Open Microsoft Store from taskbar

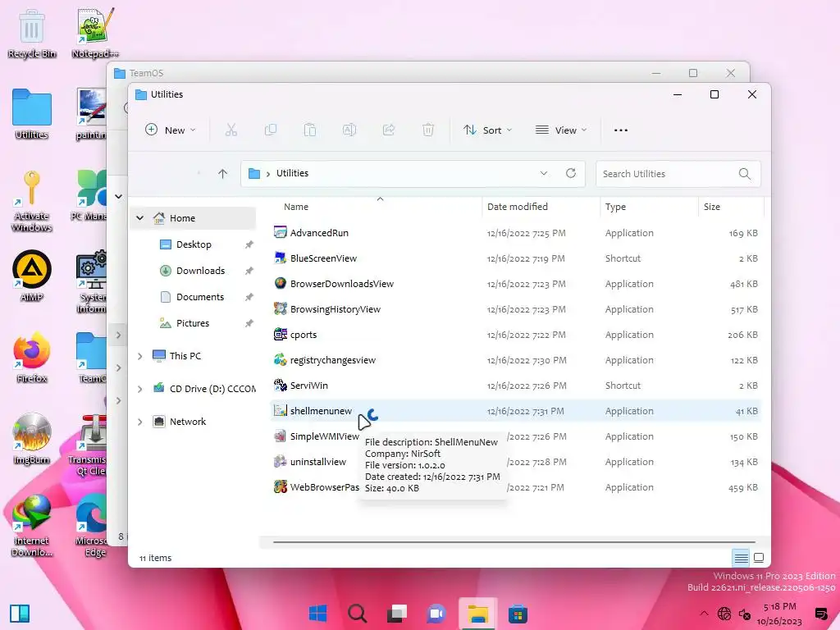(518, 614)
